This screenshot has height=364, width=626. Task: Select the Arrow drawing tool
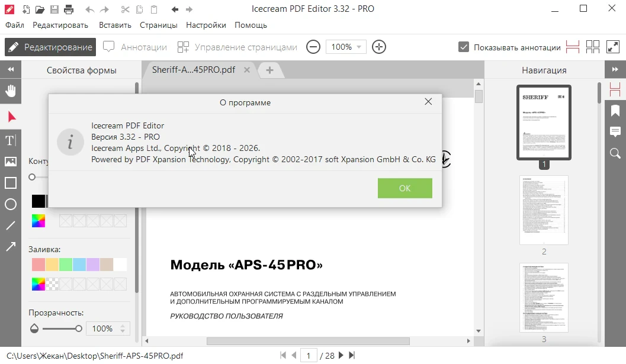(11, 247)
